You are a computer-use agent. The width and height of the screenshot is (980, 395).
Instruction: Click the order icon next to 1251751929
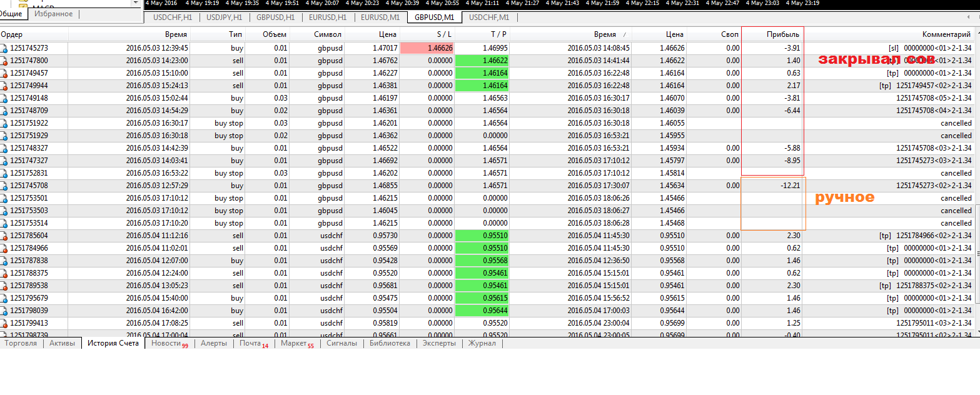(4, 136)
